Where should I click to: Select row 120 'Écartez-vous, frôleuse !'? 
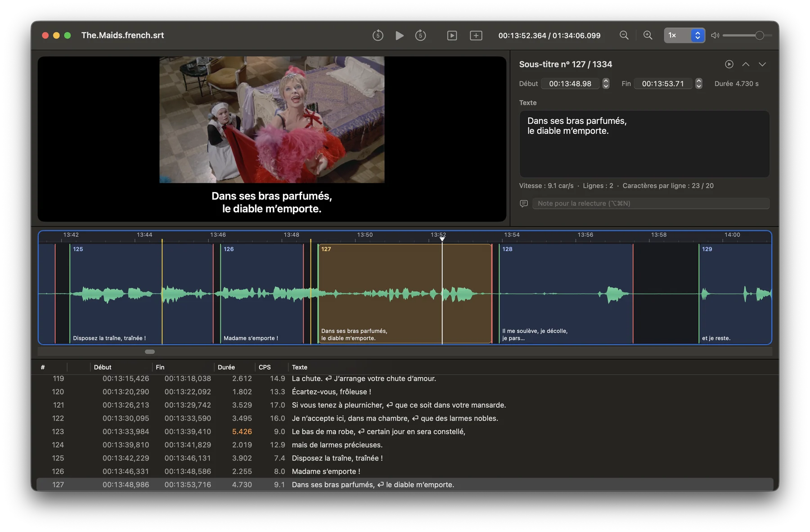(x=405, y=392)
